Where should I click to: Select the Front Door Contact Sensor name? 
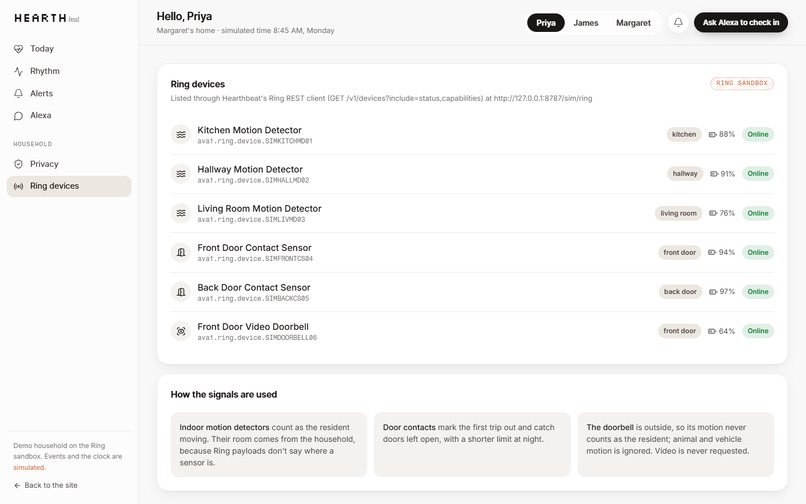254,248
